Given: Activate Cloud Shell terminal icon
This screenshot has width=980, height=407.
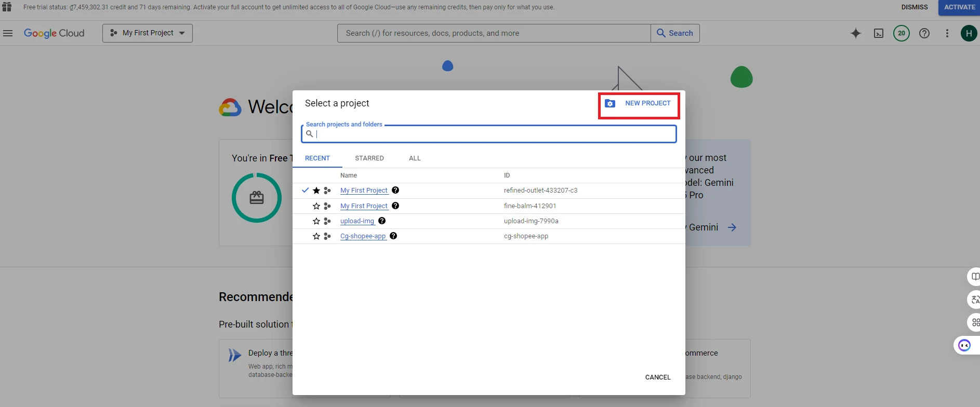Looking at the screenshot, I should coord(879,33).
